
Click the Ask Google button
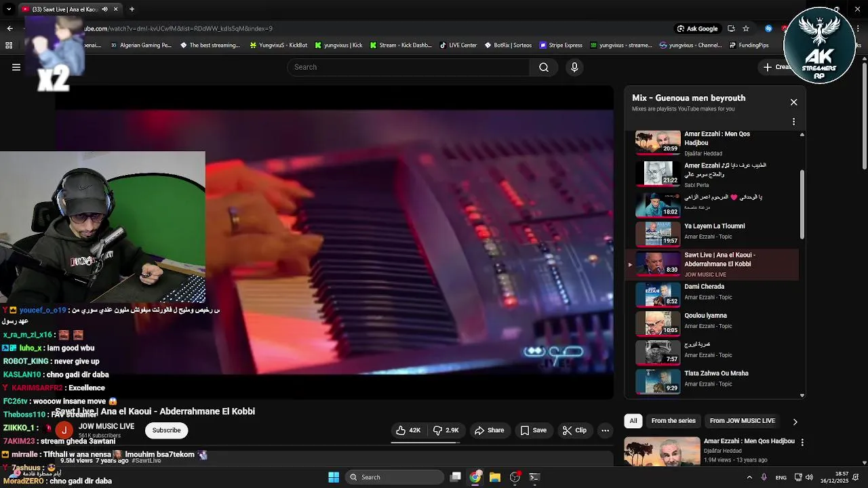697,28
